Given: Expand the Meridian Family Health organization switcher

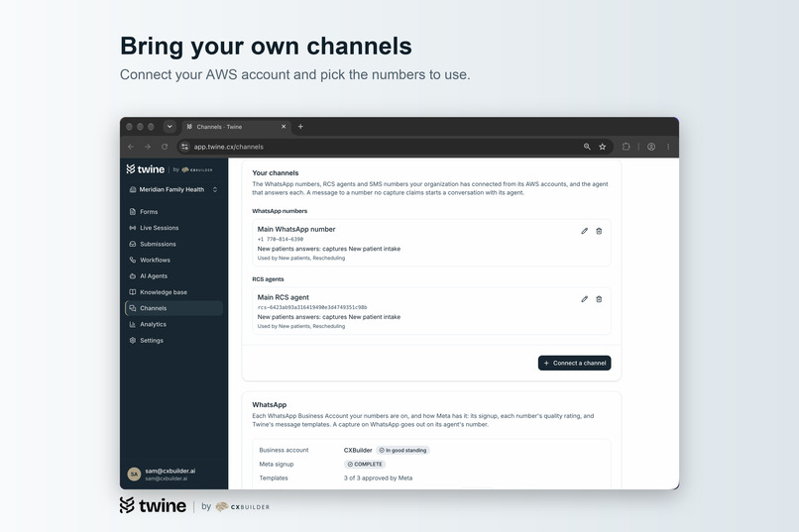Looking at the screenshot, I should [x=173, y=189].
